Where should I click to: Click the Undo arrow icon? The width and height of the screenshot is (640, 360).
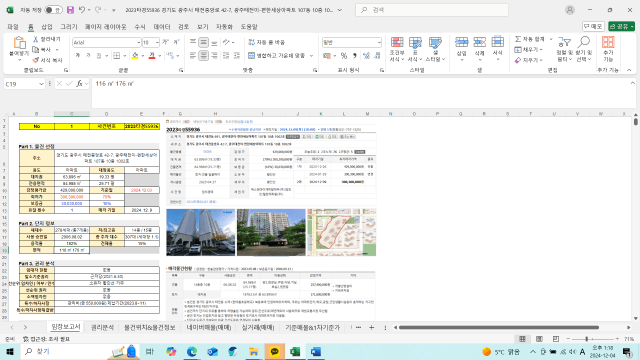(82, 10)
